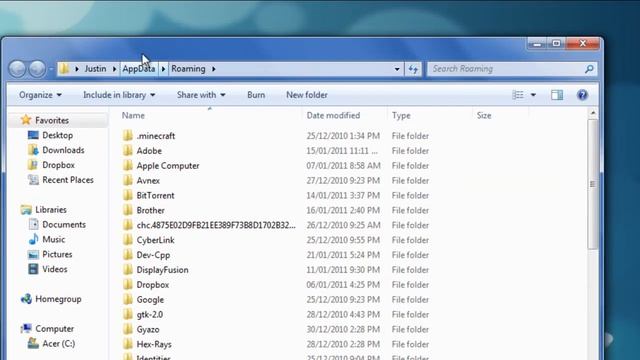This screenshot has height=360, width=640.
Task: Click the scrollbar up arrow
Action: (593, 113)
